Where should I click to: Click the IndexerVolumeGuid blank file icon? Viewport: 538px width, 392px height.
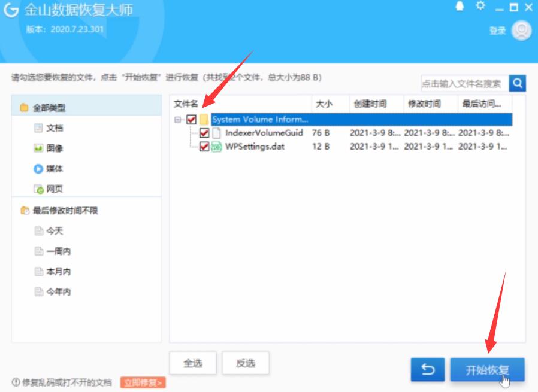coord(216,133)
